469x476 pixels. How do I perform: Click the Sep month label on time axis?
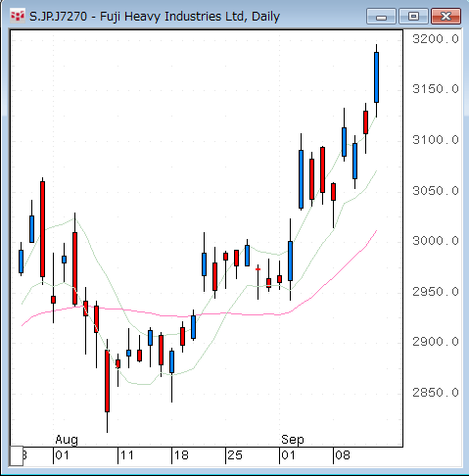[x=293, y=440]
